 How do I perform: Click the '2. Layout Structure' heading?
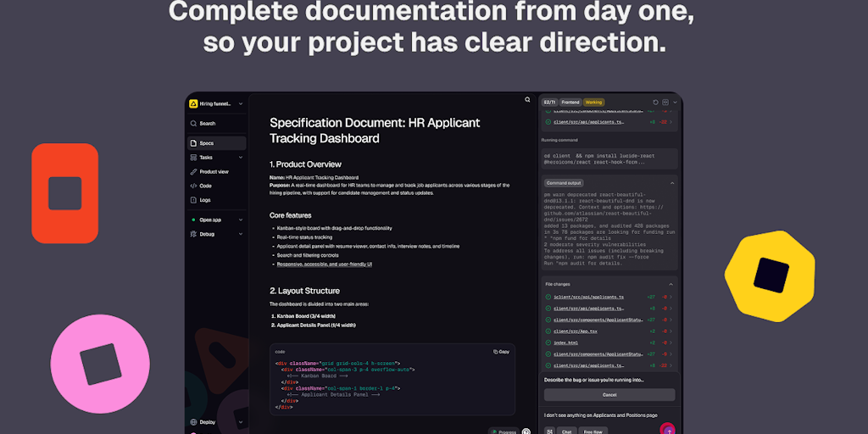pyautogui.click(x=304, y=291)
